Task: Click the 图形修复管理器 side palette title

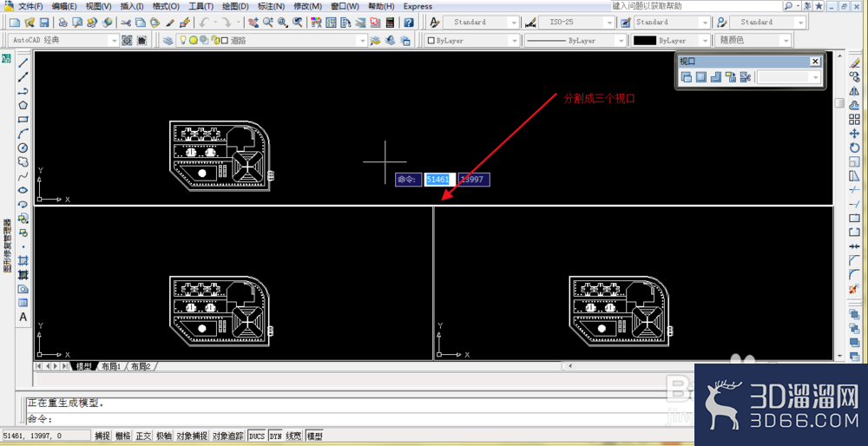Action: pyautogui.click(x=7, y=246)
